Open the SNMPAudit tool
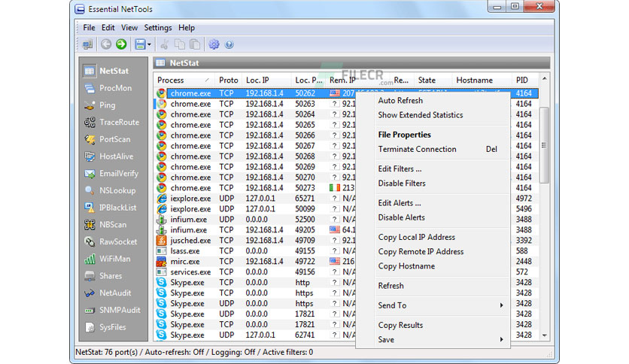 [112, 311]
